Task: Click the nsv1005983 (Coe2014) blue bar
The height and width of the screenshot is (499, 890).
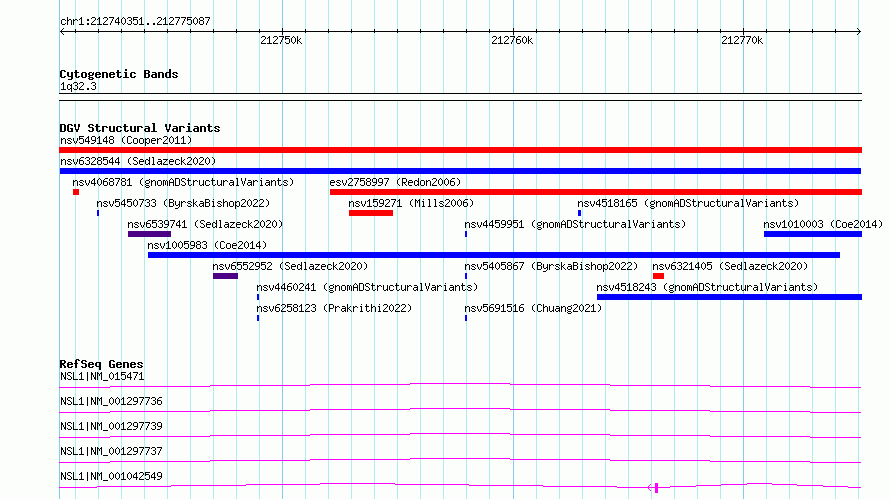Action: coord(494,255)
